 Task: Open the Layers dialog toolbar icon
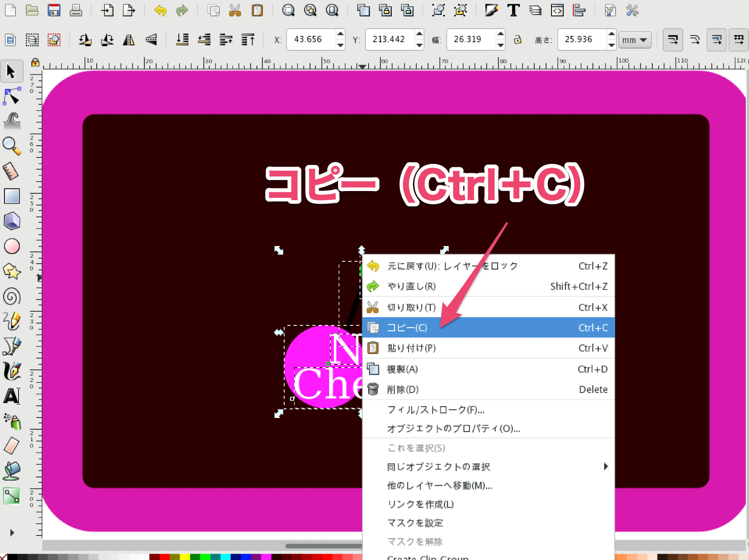tap(535, 10)
